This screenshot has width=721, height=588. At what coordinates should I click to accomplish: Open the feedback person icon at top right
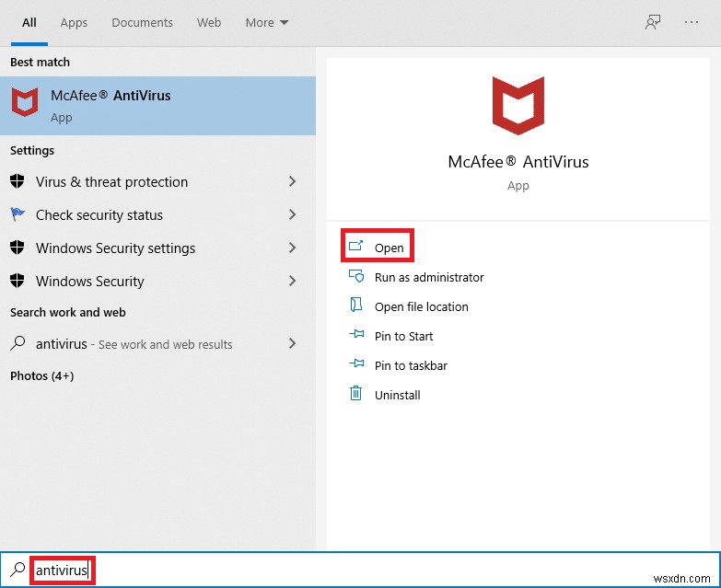653,22
